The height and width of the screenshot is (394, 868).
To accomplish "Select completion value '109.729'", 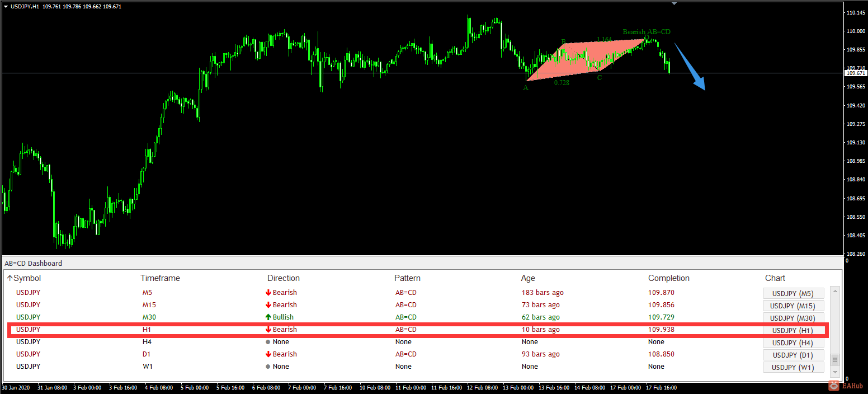I will [661, 317].
